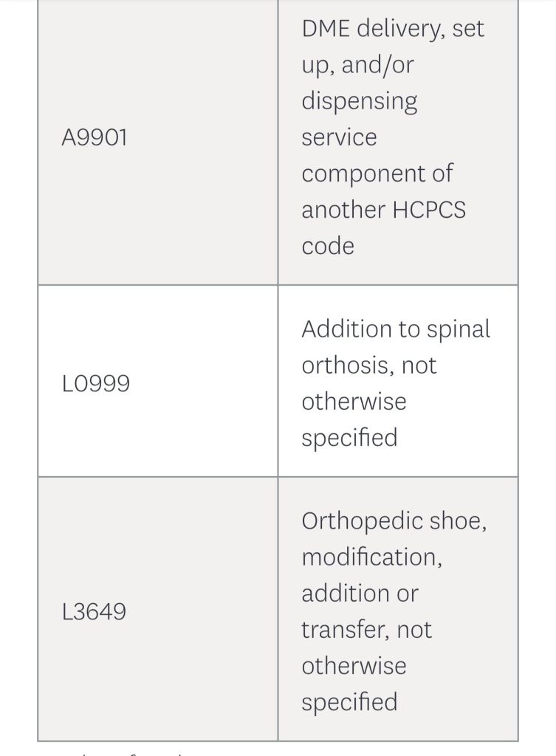Click "otherwise" in the L3649 description

pyautogui.click(x=354, y=666)
